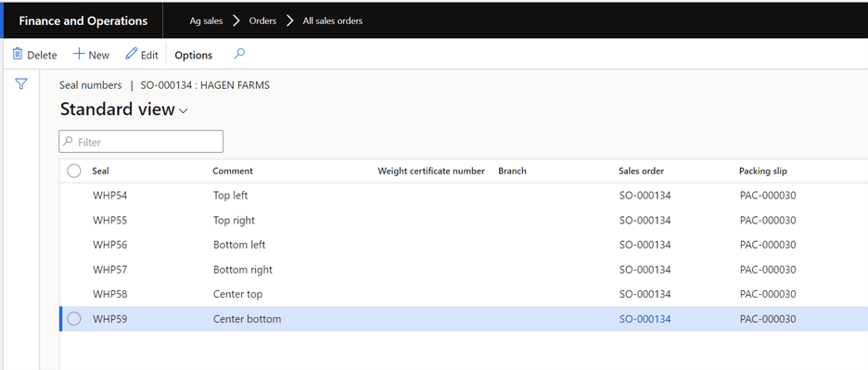Click PAC-000030 in the WHP57 row
The width and height of the screenshot is (868, 370).
tap(768, 270)
